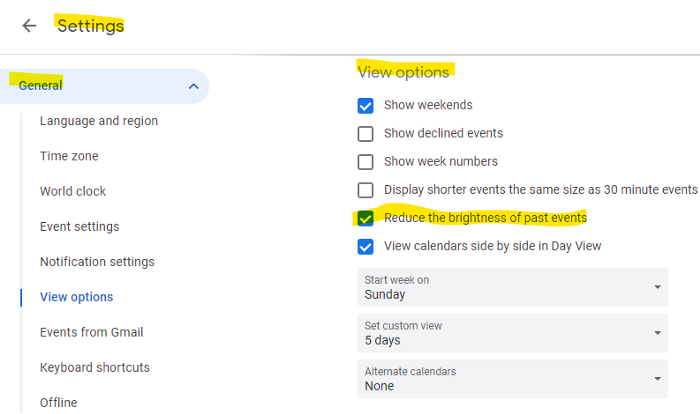The image size is (700, 414).
Task: Uncheck Reduce the brightness of past events
Action: (366, 218)
